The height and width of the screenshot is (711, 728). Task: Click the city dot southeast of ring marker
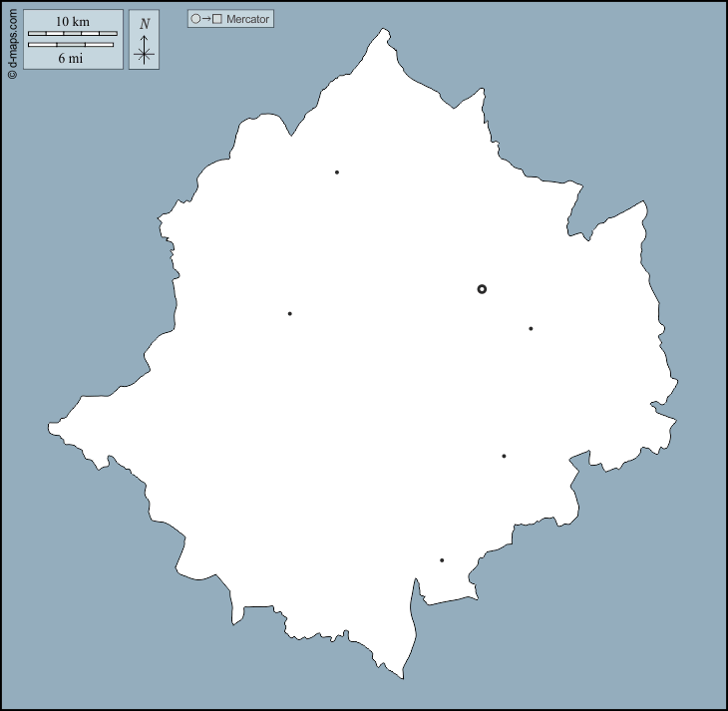point(531,328)
